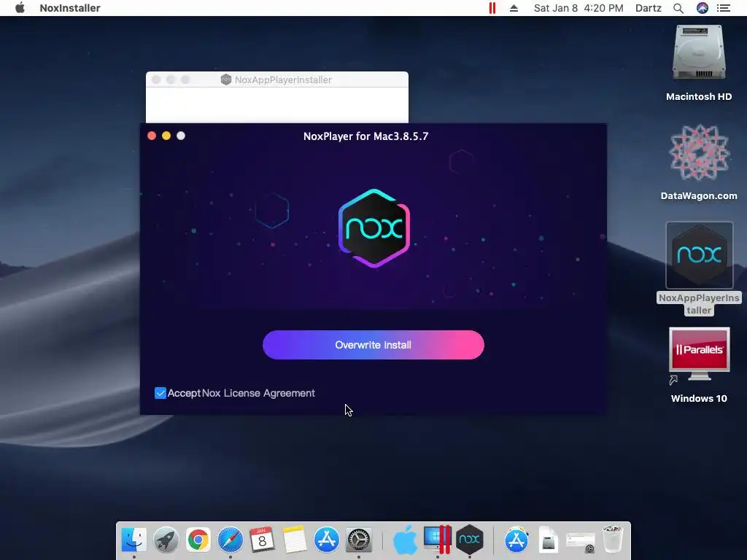Open the App Store icon beside Trash
The height and width of the screenshot is (560, 747).
click(516, 540)
